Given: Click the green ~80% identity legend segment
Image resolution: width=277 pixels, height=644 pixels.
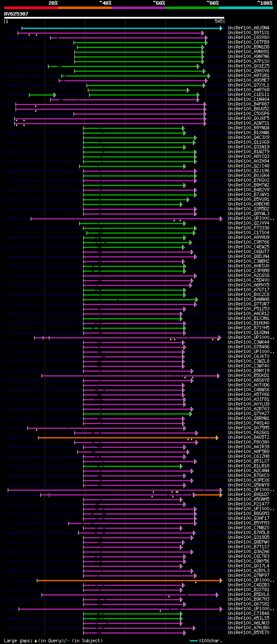Looking at the screenshot, I should click(192, 7).
